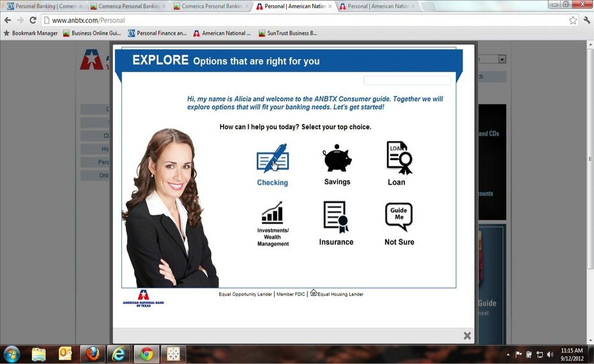Click the Member FDIC text
Image resolution: width=594 pixels, height=364 pixels.
click(x=291, y=294)
